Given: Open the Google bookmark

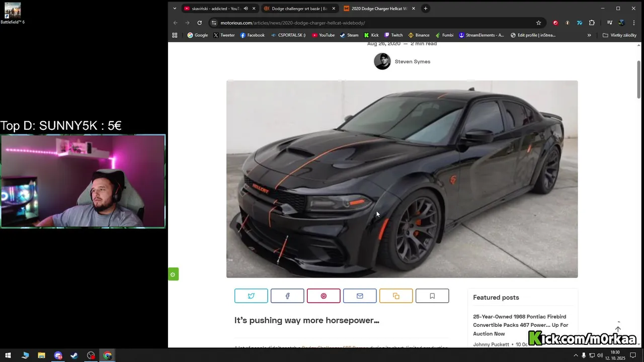Looking at the screenshot, I should (198, 35).
